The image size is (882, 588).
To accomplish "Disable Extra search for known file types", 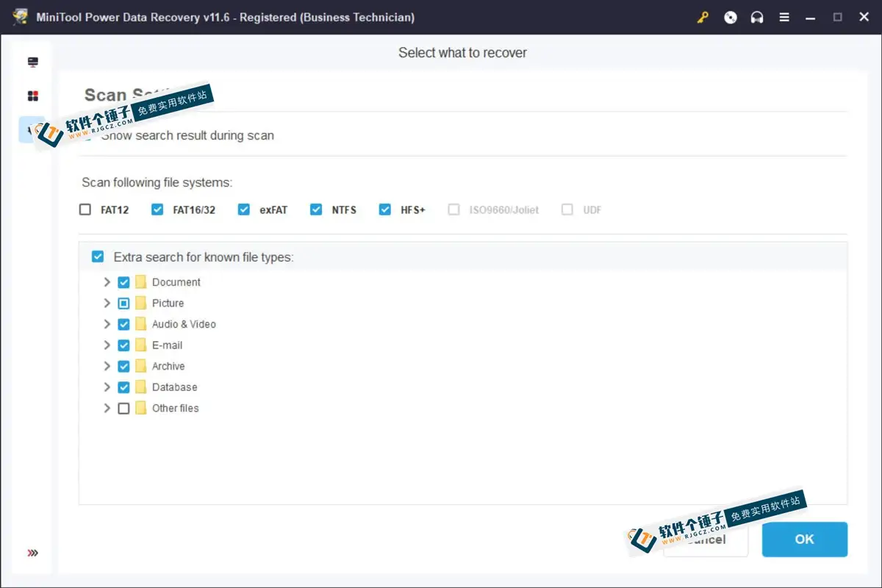I will pyautogui.click(x=98, y=257).
